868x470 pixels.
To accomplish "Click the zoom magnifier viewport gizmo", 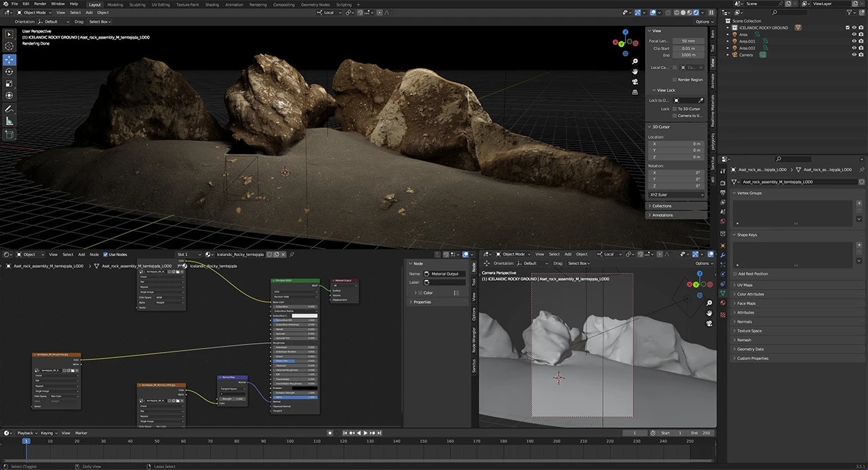I will point(635,61).
